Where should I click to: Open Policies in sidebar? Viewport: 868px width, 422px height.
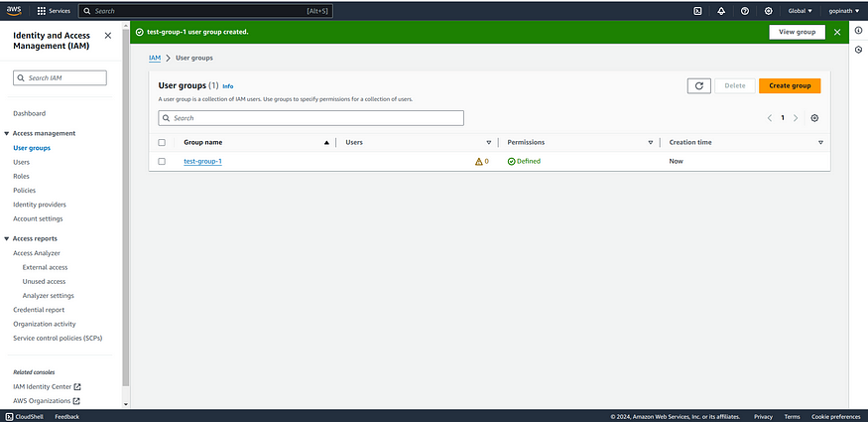tap(25, 190)
